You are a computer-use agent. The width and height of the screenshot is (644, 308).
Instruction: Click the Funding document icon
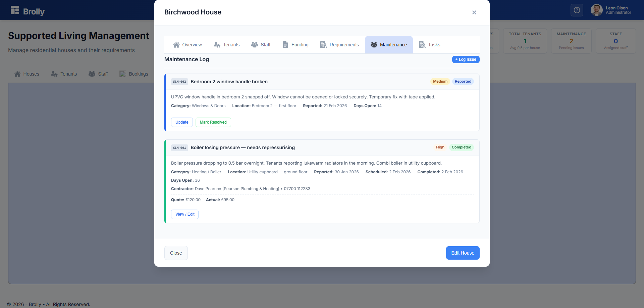285,45
